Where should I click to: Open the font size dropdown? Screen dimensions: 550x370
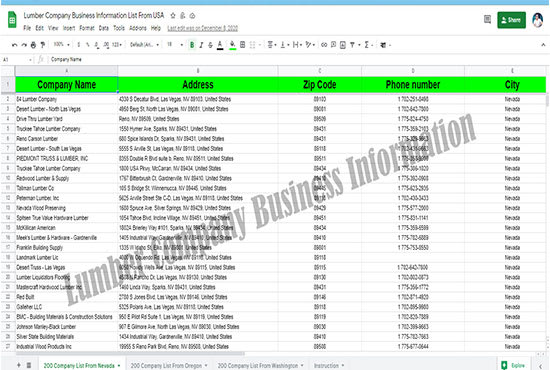pos(175,45)
